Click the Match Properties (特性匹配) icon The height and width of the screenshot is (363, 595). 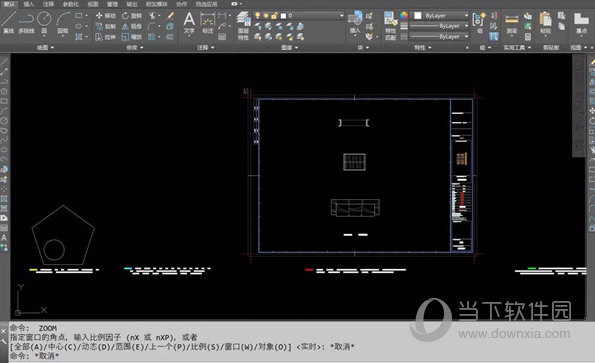tap(390, 25)
